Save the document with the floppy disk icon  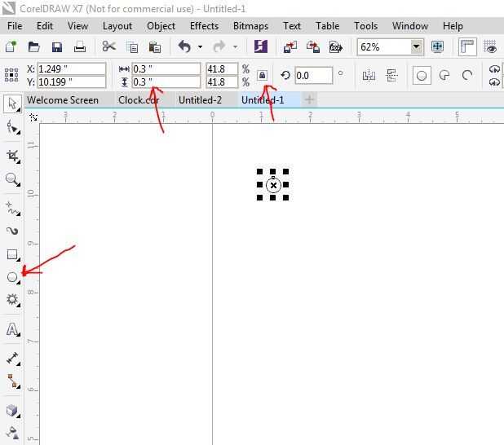pyautogui.click(x=57, y=47)
